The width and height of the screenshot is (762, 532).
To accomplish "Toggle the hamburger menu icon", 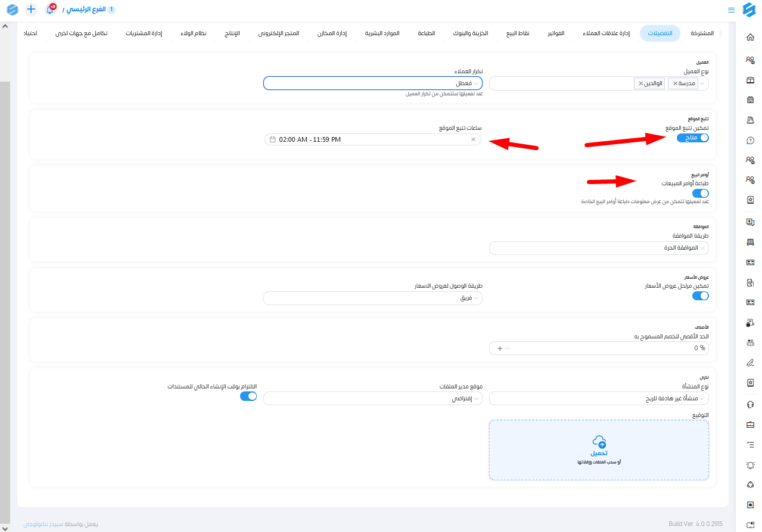I will point(731,10).
